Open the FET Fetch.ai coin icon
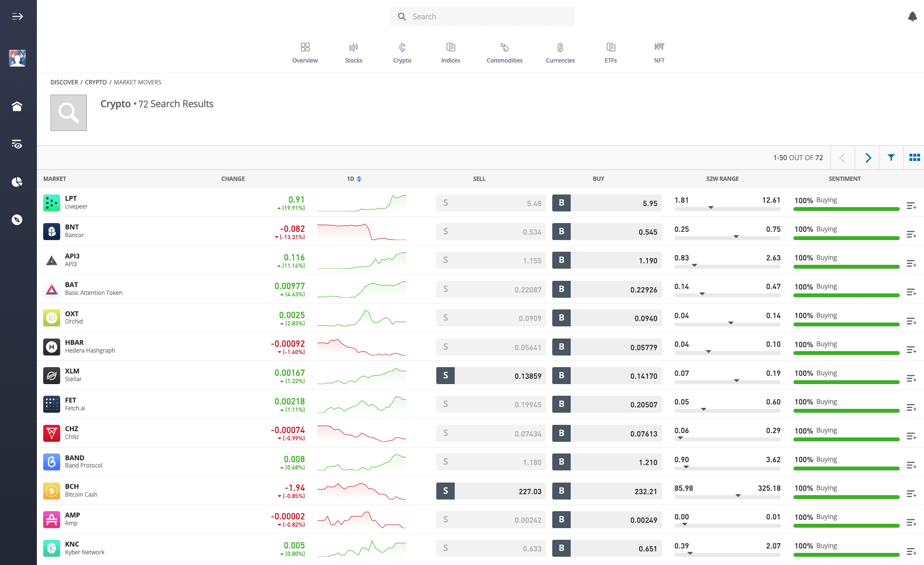Viewport: 924px width, 565px height. click(x=51, y=404)
